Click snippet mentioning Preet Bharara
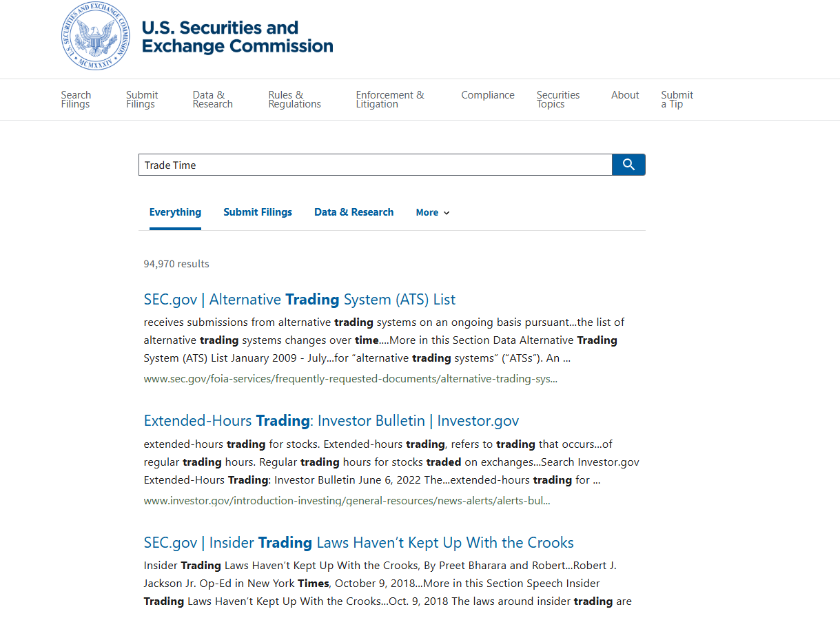The width and height of the screenshot is (840, 618). pyautogui.click(x=388, y=584)
